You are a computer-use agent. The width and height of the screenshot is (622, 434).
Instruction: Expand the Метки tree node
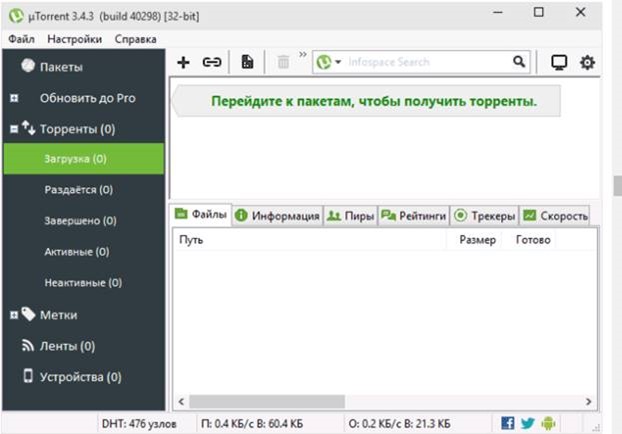(14, 315)
